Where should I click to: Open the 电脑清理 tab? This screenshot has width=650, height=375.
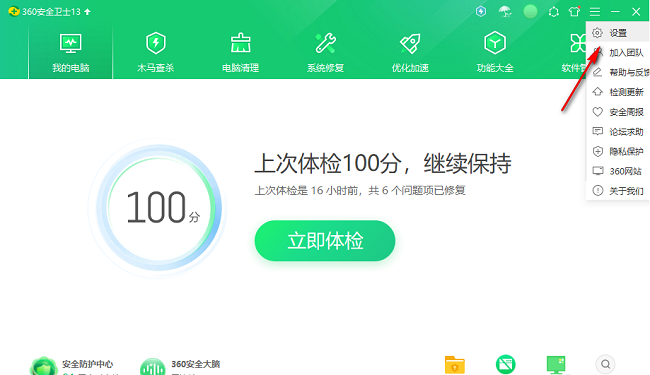click(240, 53)
